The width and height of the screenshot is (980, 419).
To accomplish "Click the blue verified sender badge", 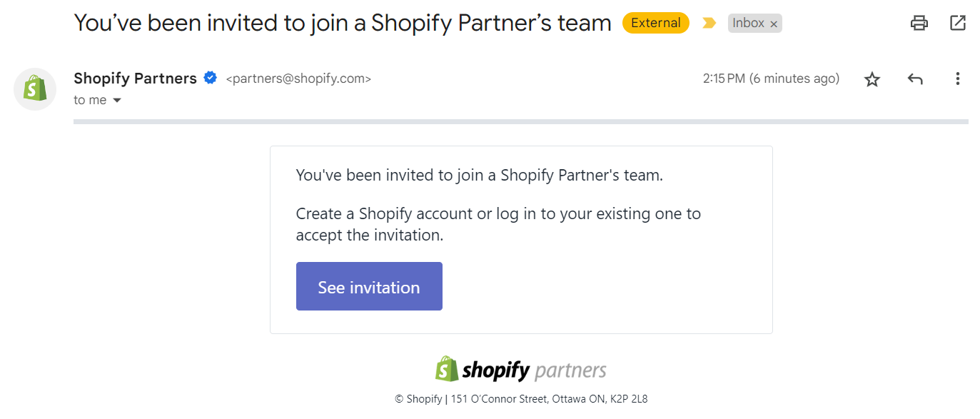I will click(211, 79).
